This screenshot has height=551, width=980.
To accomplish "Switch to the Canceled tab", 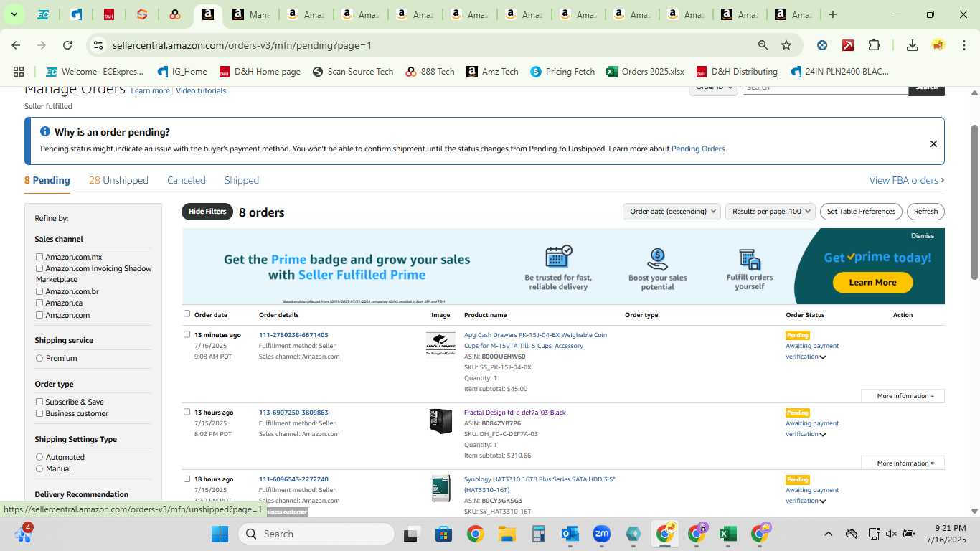I will [187, 180].
